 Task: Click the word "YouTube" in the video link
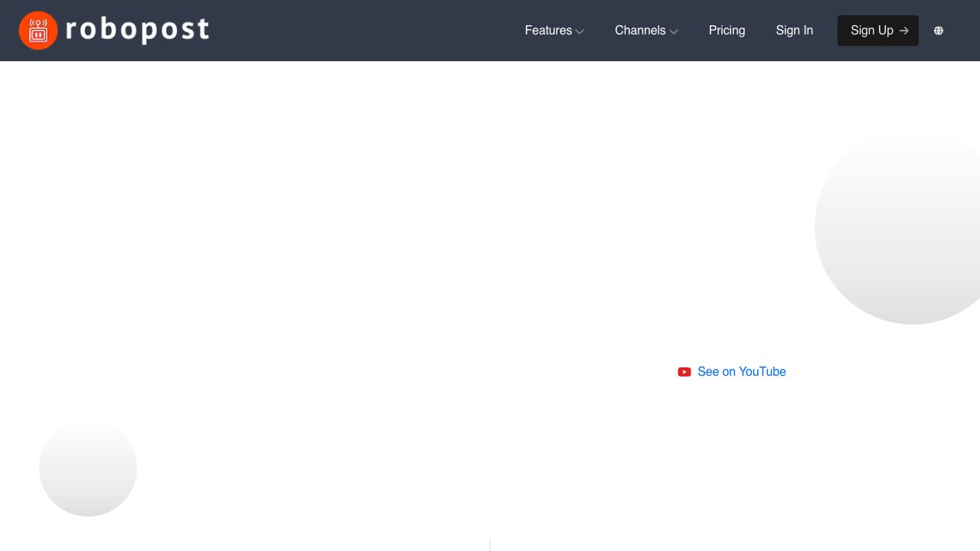762,372
